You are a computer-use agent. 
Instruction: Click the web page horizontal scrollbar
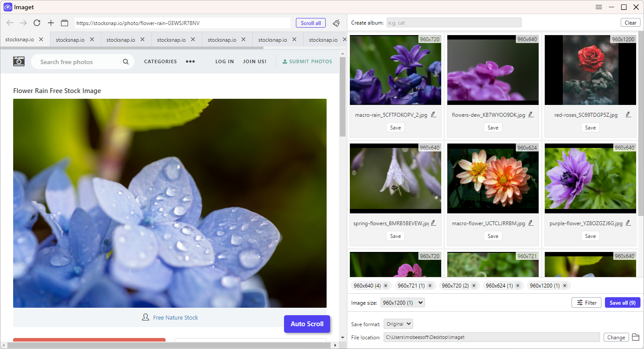pos(169,345)
